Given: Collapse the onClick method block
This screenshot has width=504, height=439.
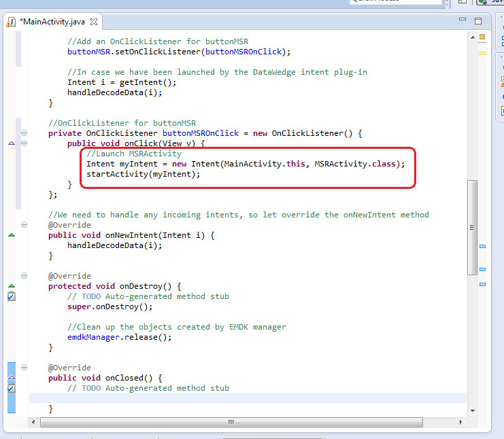Looking at the screenshot, I should click(24, 143).
